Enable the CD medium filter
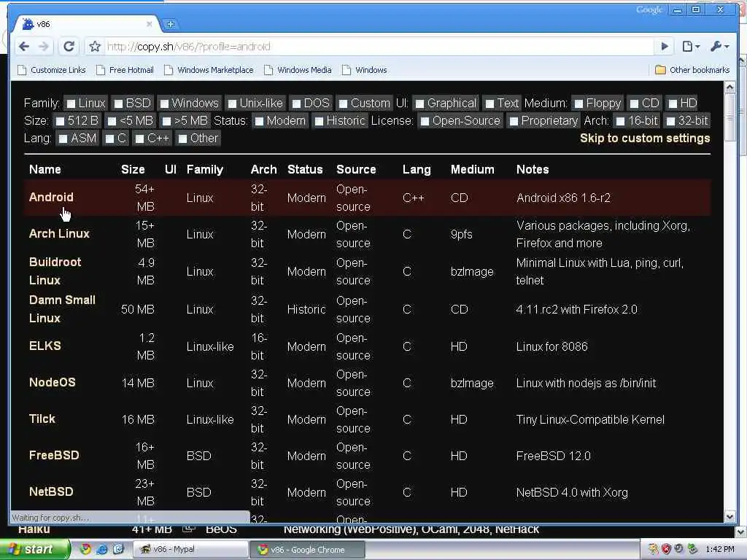Image resolution: width=747 pixels, height=560 pixels. click(634, 104)
